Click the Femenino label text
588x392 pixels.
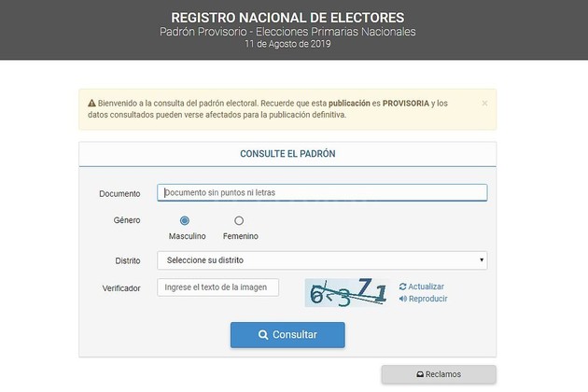click(241, 236)
